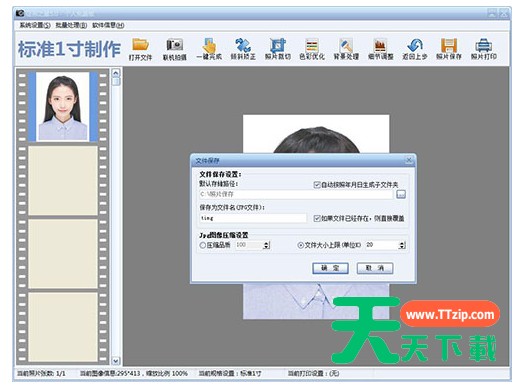Image resolution: width=519 pixels, height=385 pixels.
Task: Click the 返回上步 undo arrow icon
Action: click(415, 45)
